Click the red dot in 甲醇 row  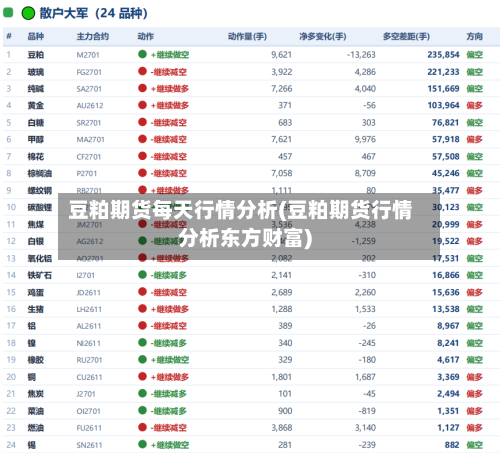click(x=142, y=139)
